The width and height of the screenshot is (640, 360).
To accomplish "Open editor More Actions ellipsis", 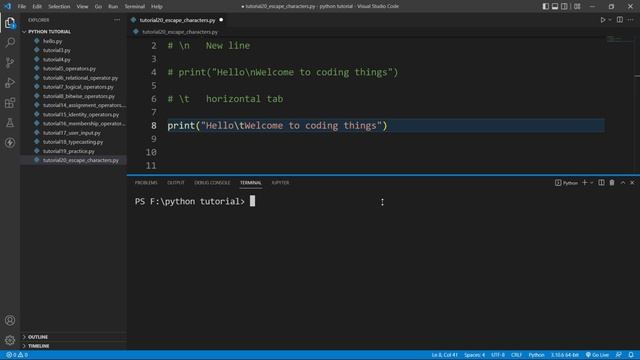I will click(x=631, y=20).
